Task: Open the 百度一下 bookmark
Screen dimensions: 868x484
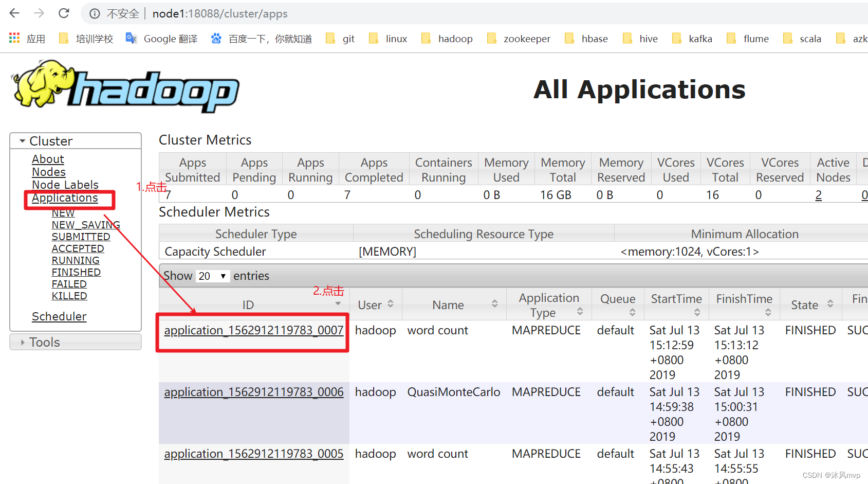Action: pyautogui.click(x=262, y=39)
